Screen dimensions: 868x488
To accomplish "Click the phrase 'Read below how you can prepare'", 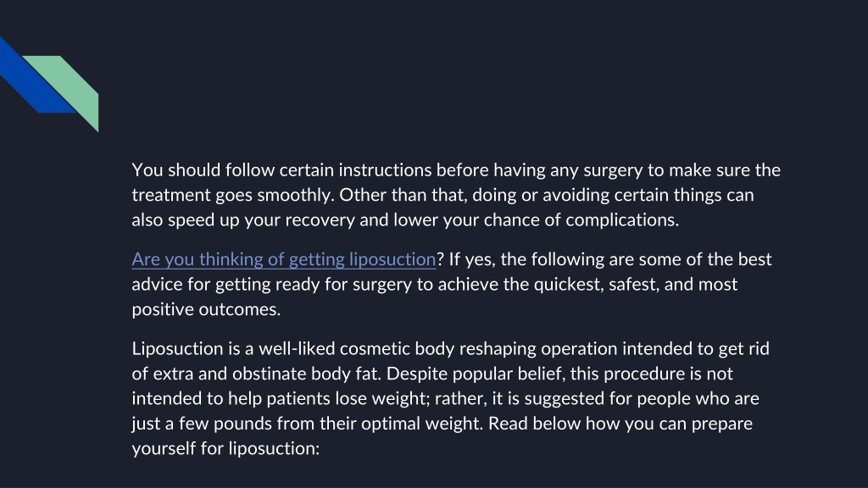I will [620, 424].
